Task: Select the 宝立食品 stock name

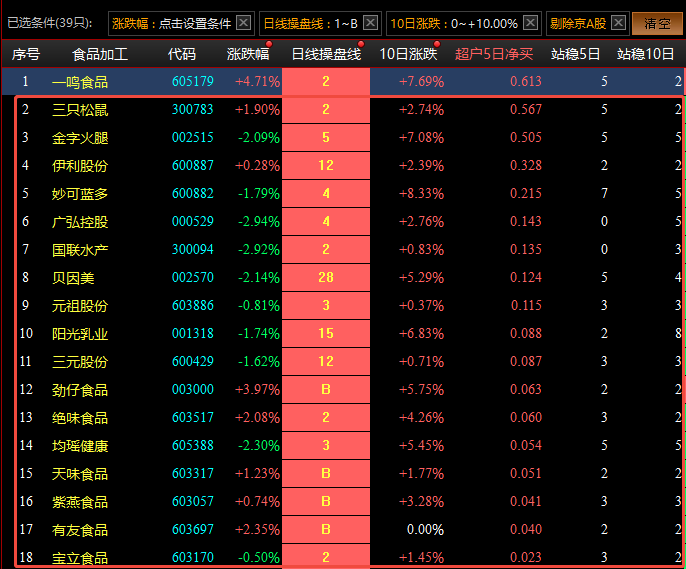Action: click(x=80, y=557)
